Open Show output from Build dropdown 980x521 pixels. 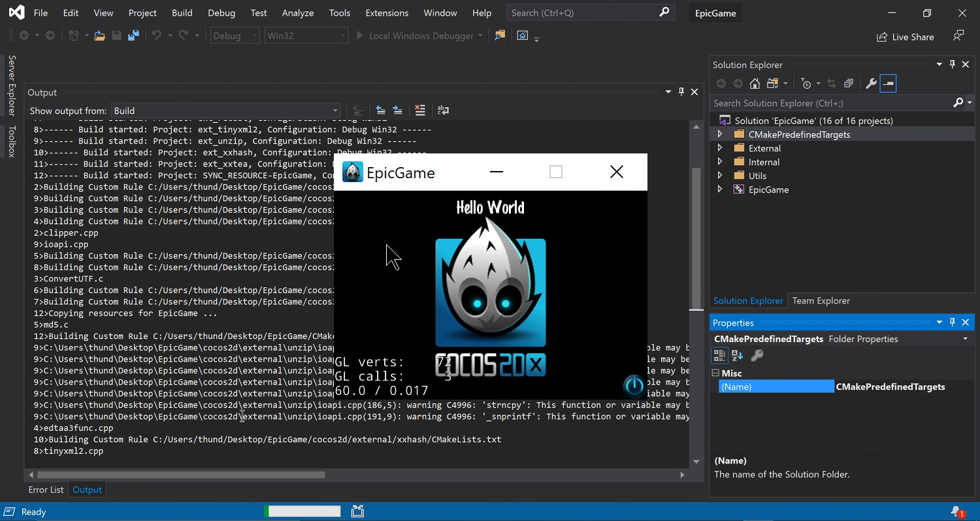point(225,110)
